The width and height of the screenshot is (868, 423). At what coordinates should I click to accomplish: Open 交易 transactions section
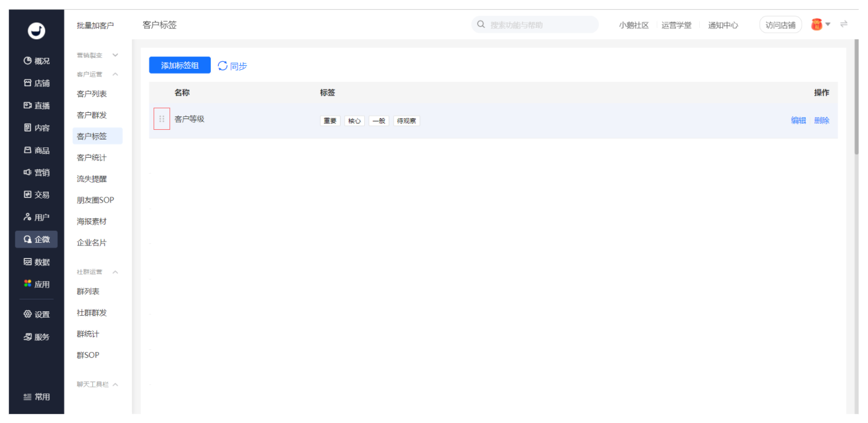36,195
